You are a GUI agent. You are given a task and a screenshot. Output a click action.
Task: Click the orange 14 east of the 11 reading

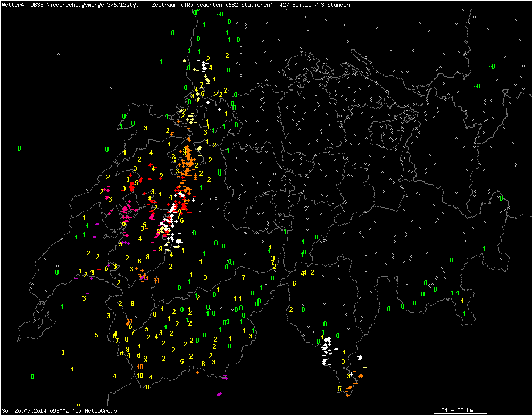pos(156,280)
